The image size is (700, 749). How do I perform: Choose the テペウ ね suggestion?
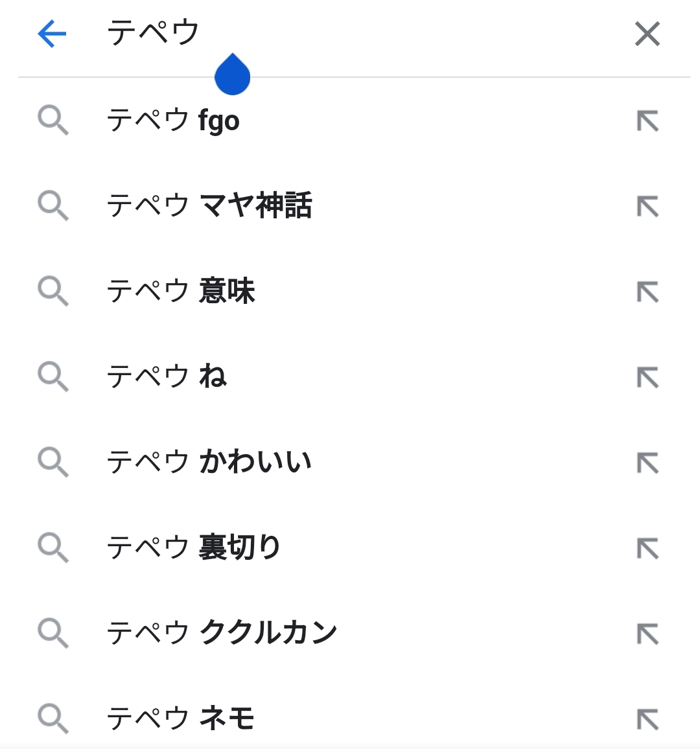[167, 377]
